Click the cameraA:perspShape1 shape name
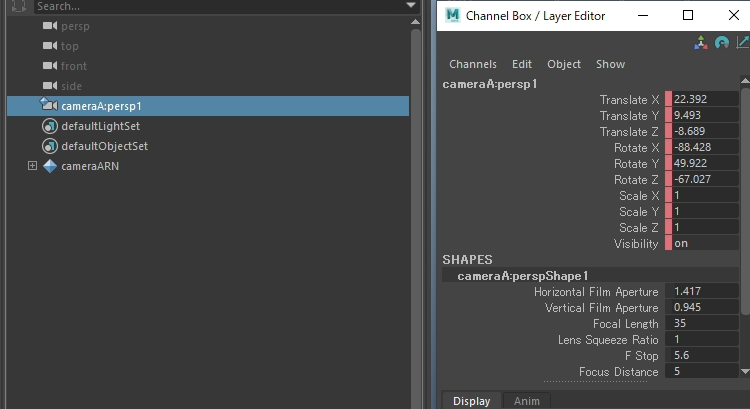 point(522,276)
